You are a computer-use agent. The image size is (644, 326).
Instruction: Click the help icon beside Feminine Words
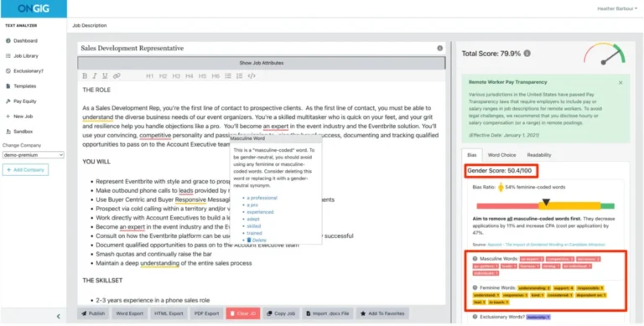[475, 287]
